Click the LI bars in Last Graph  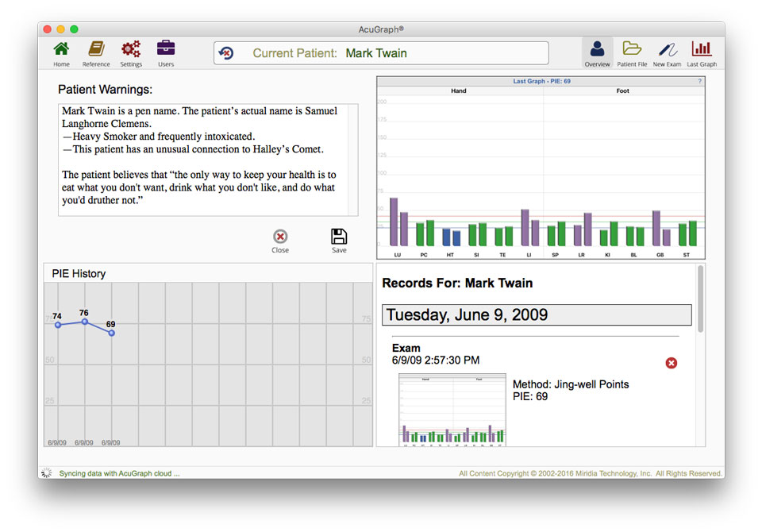click(x=529, y=228)
